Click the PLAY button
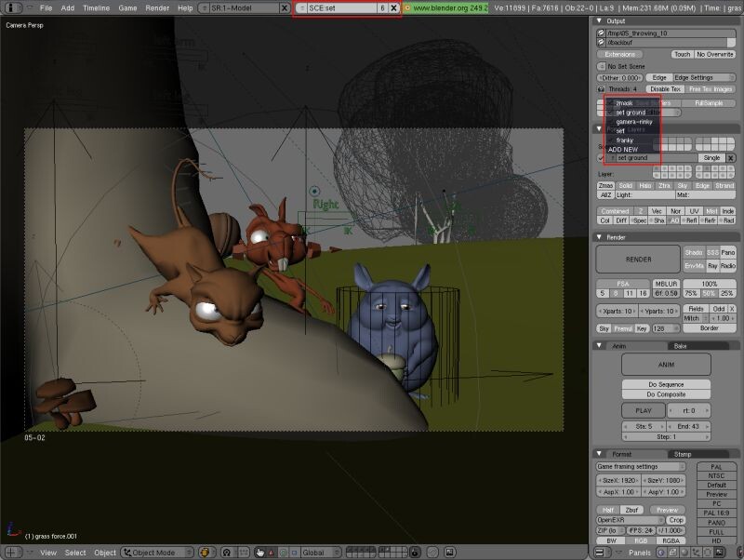This screenshot has width=744, height=560. 644,410
